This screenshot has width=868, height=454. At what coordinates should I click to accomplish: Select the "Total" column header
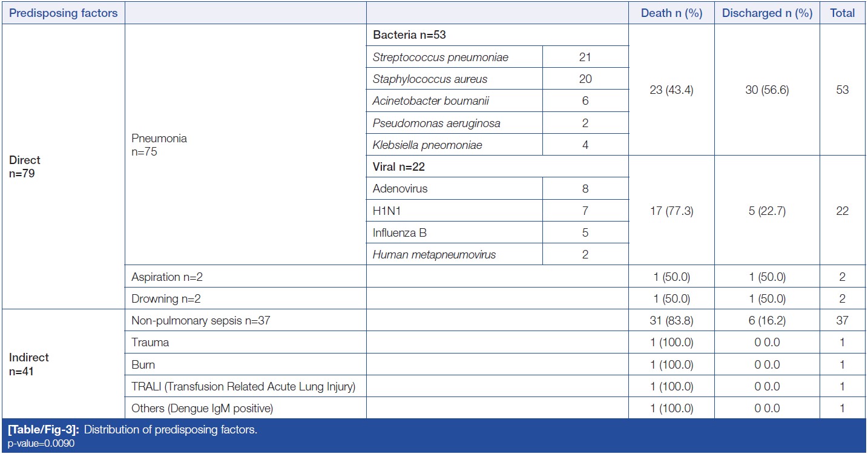842,13
